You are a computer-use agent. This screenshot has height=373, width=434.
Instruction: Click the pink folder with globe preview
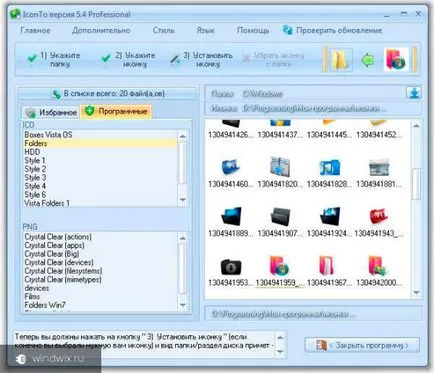pyautogui.click(x=396, y=60)
